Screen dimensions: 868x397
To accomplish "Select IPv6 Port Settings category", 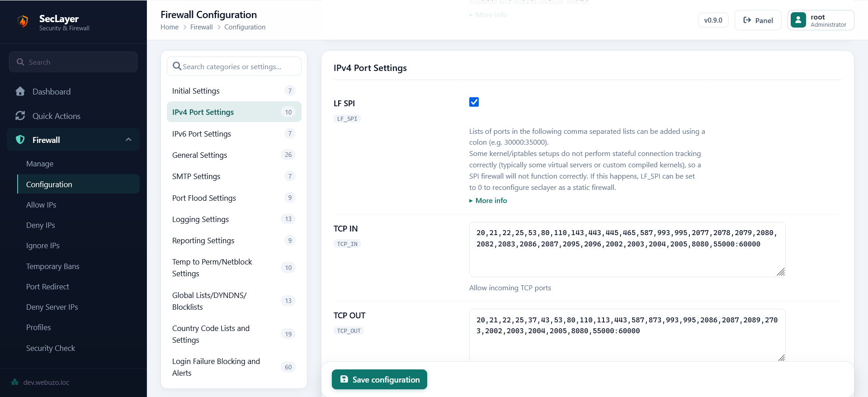I will click(x=234, y=133).
